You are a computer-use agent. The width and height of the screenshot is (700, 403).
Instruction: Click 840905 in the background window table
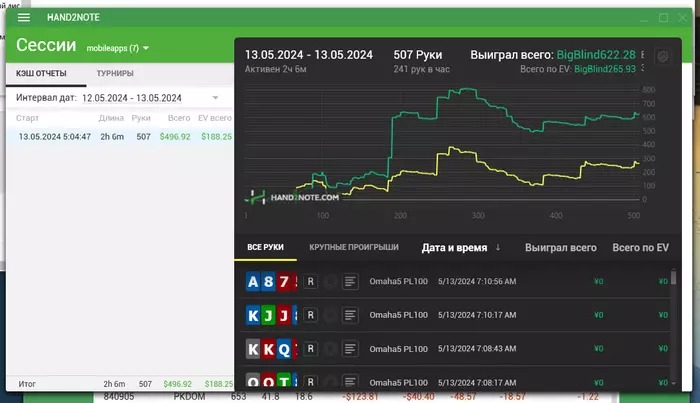119,397
